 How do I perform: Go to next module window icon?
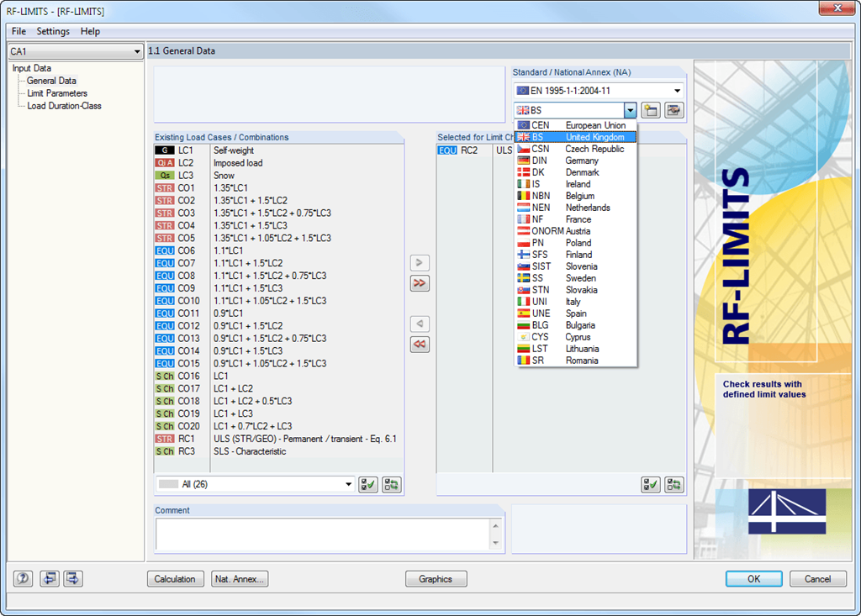73,579
